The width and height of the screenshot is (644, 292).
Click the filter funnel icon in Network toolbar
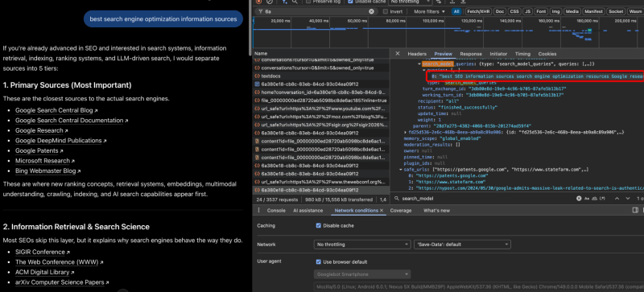[285, 2]
